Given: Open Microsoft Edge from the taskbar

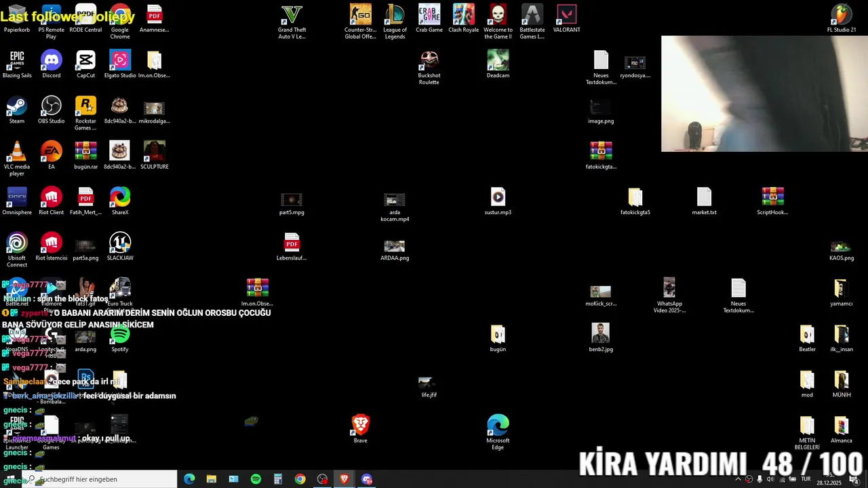Looking at the screenshot, I should click(x=189, y=479).
